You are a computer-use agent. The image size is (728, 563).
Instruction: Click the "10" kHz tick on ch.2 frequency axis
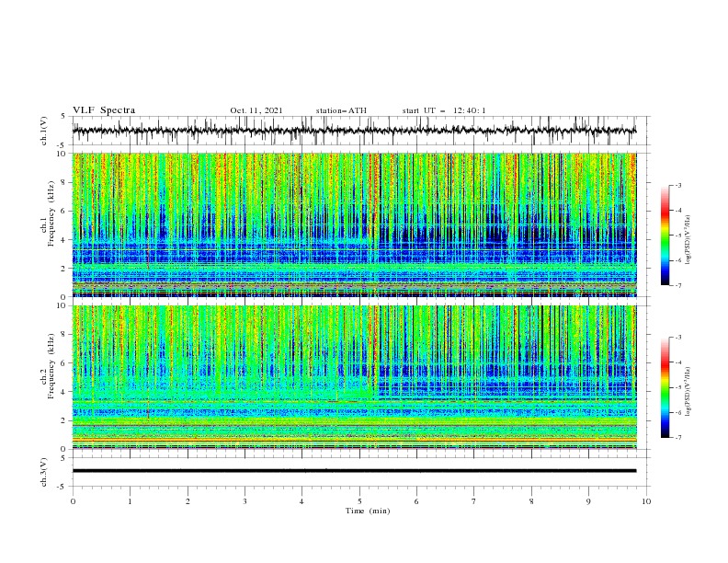click(63, 306)
